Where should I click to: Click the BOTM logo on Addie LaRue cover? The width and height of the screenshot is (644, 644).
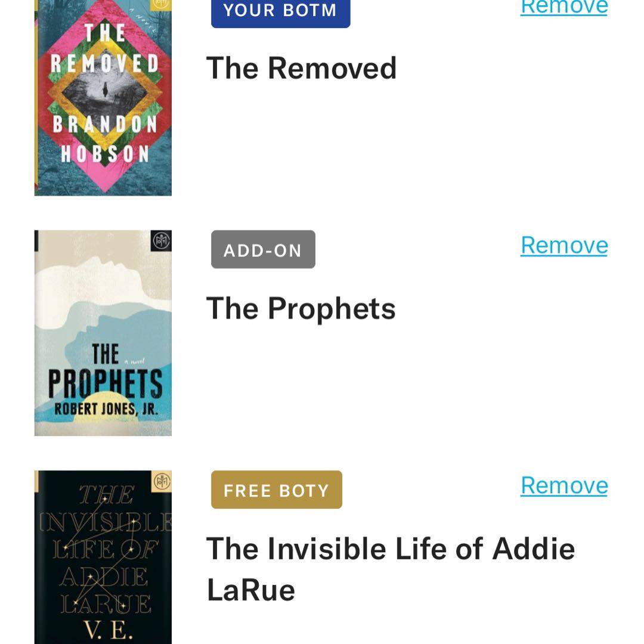click(x=162, y=481)
